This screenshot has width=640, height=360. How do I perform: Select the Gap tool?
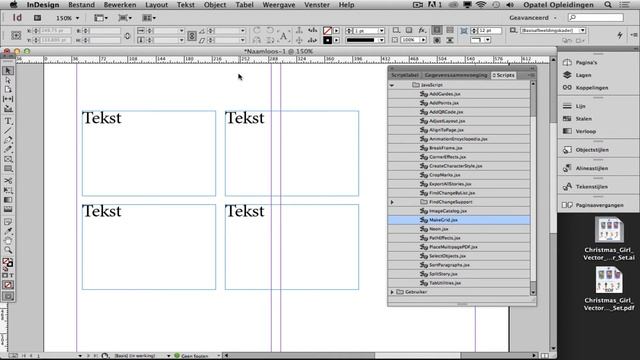pyautogui.click(x=8, y=99)
